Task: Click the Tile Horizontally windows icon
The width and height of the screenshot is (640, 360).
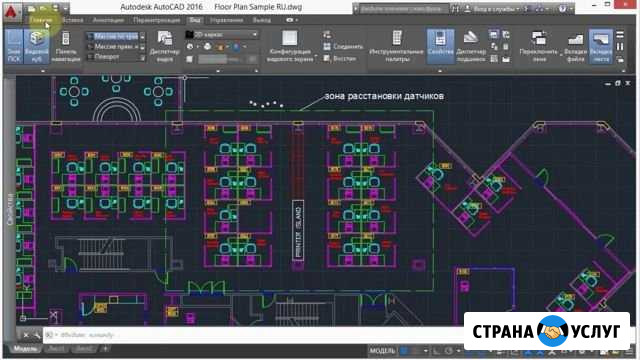Action: (x=620, y=35)
